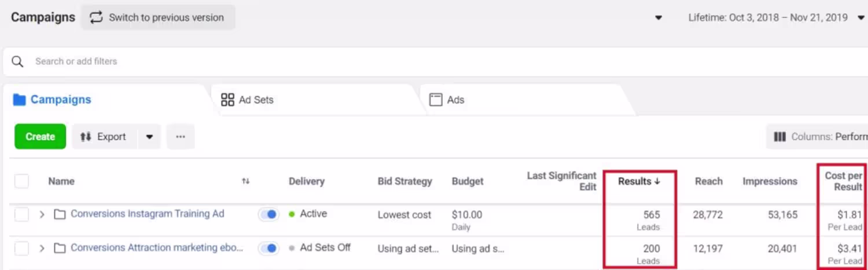868x270 pixels.
Task: Toggle off the Instagram Training Ad campaign
Action: 269,214
